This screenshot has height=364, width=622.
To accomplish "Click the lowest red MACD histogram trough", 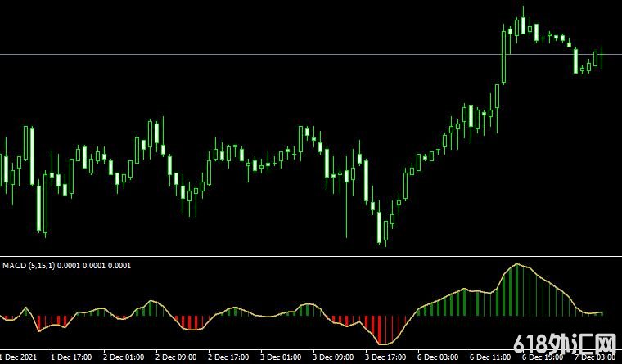I will tap(381, 330).
